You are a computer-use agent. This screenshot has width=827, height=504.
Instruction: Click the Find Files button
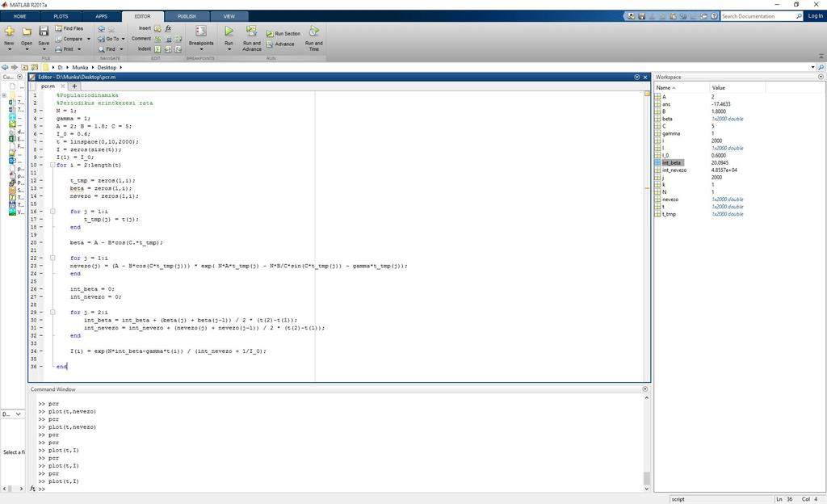tap(69, 28)
